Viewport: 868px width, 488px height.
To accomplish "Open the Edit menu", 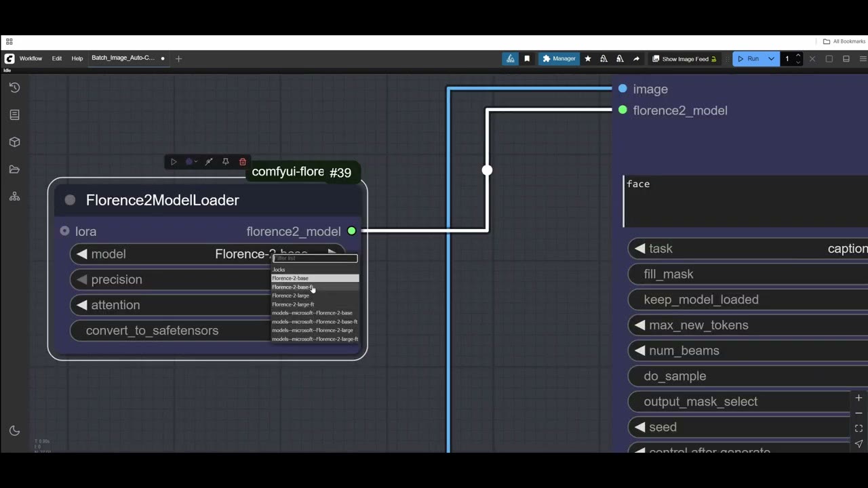I will point(57,58).
